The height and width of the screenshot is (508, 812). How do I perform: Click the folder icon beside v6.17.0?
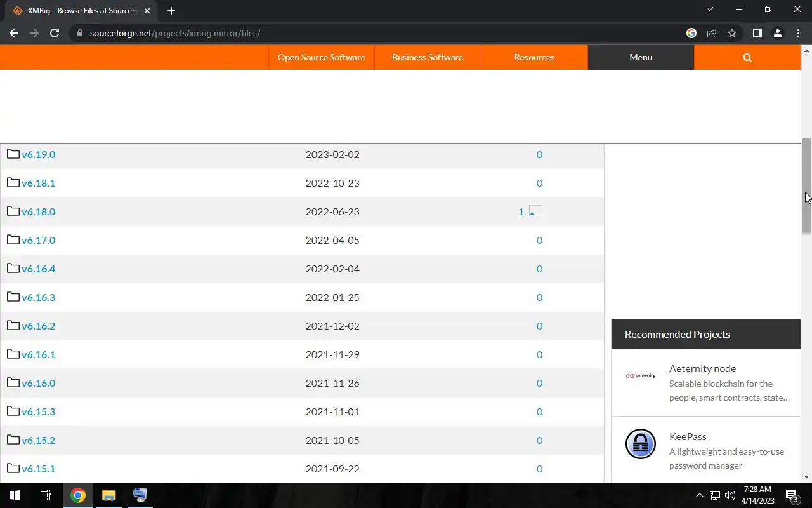pyautogui.click(x=13, y=239)
